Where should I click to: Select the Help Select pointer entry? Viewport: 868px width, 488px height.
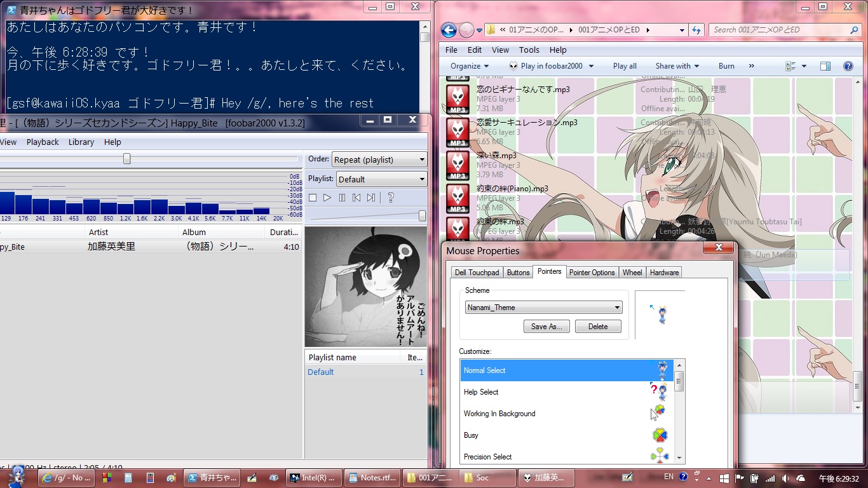(567, 392)
